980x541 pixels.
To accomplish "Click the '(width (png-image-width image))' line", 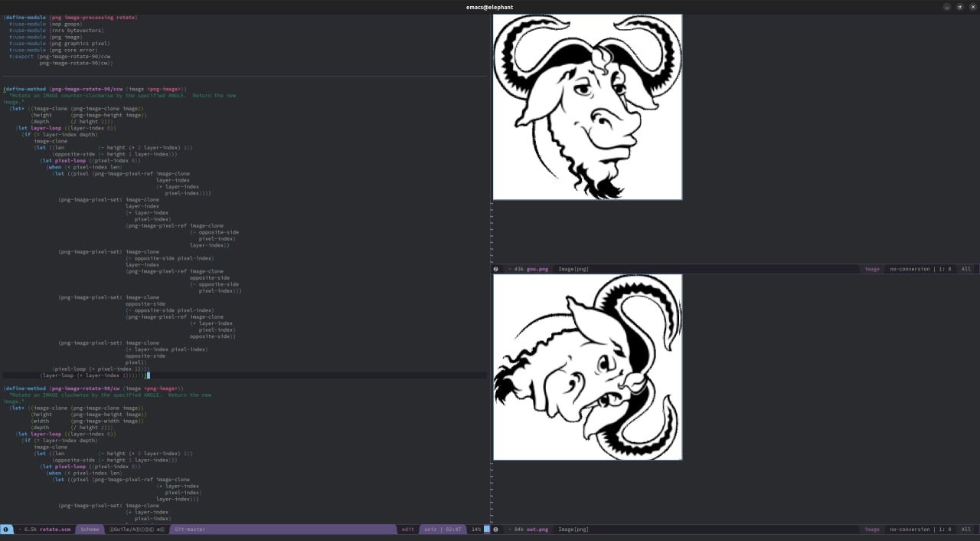I will click(87, 421).
